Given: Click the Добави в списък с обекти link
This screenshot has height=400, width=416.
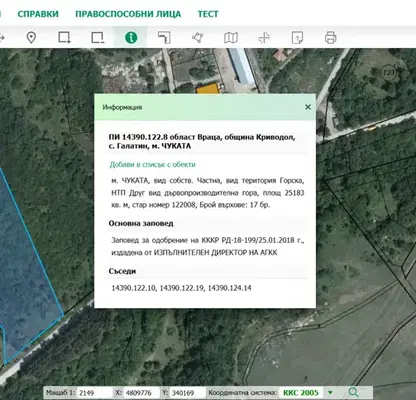Looking at the screenshot, I should click(152, 164).
